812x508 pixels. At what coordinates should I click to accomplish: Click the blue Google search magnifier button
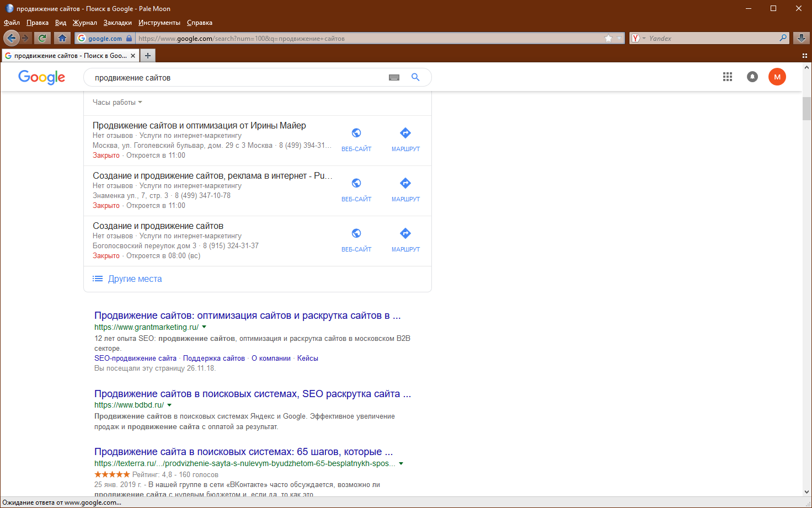415,77
